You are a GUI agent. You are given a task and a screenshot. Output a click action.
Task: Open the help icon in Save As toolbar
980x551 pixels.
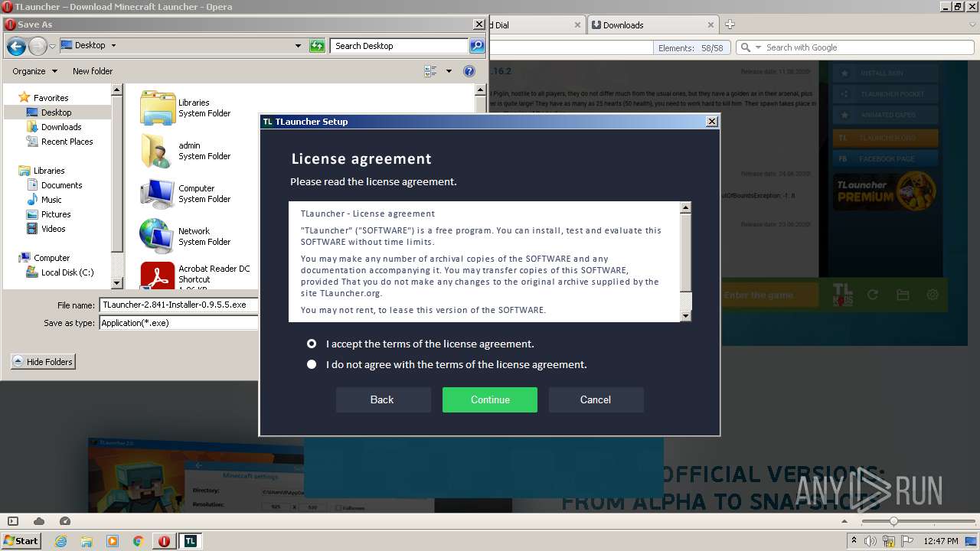pos(469,71)
